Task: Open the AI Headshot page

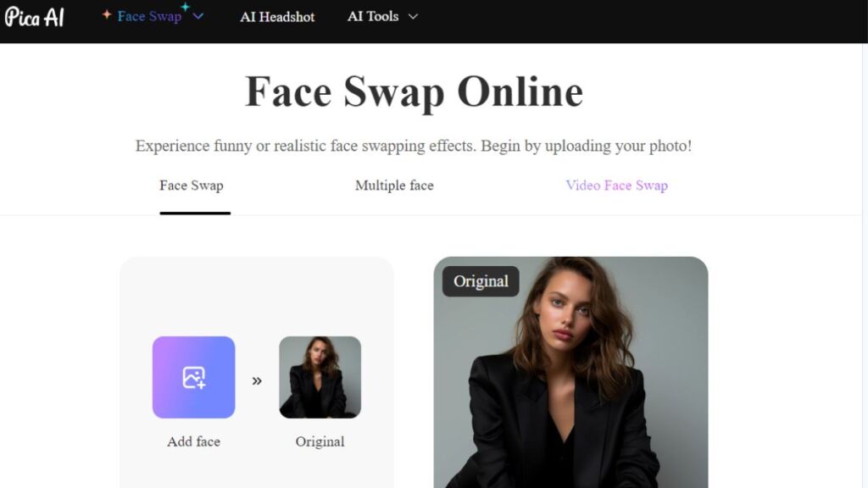Action: (x=277, y=17)
